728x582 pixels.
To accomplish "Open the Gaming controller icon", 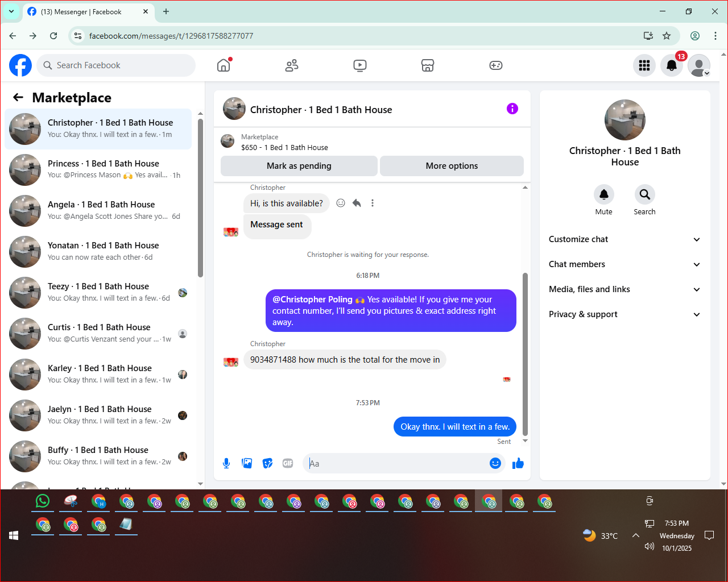I will [496, 65].
